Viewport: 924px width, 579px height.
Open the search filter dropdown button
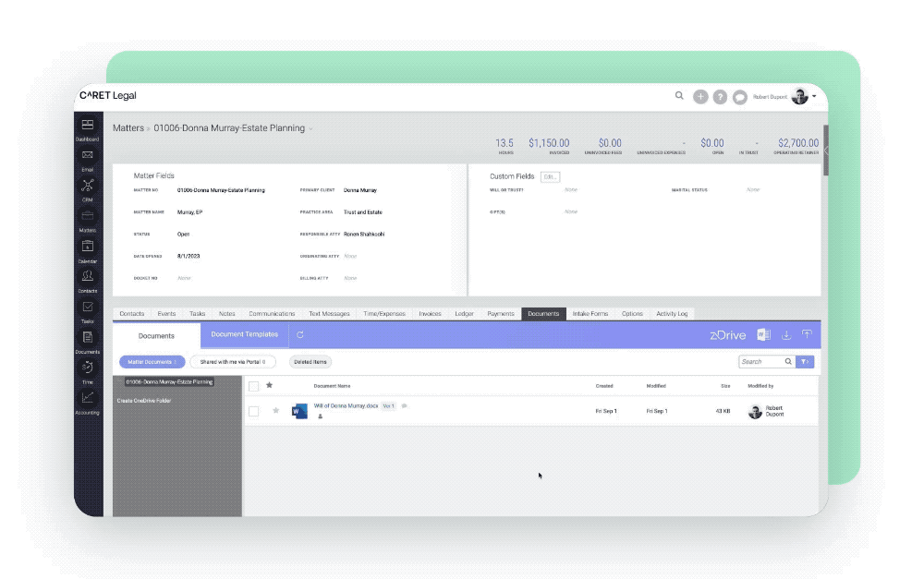click(805, 362)
